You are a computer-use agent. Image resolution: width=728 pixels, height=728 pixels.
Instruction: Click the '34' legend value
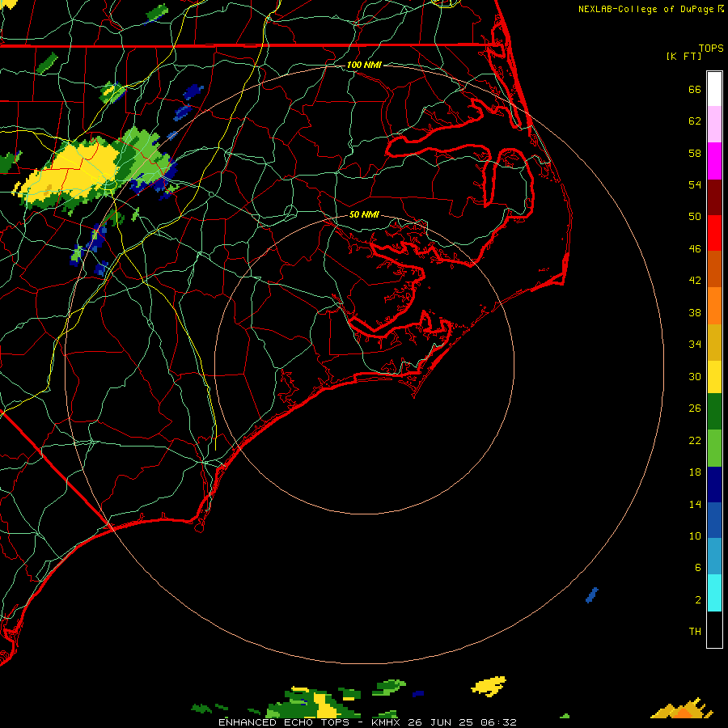click(x=695, y=345)
